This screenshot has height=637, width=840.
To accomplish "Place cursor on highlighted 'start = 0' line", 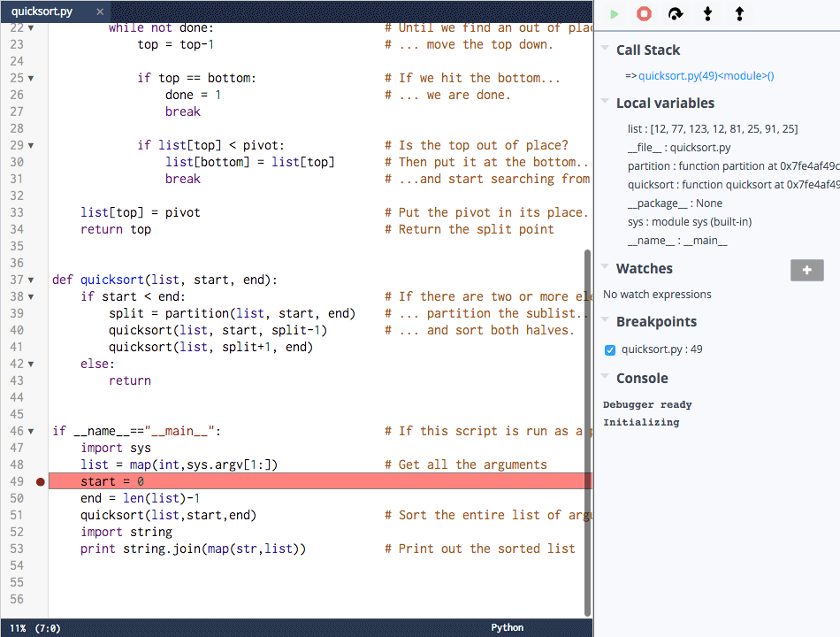I will [320, 481].
